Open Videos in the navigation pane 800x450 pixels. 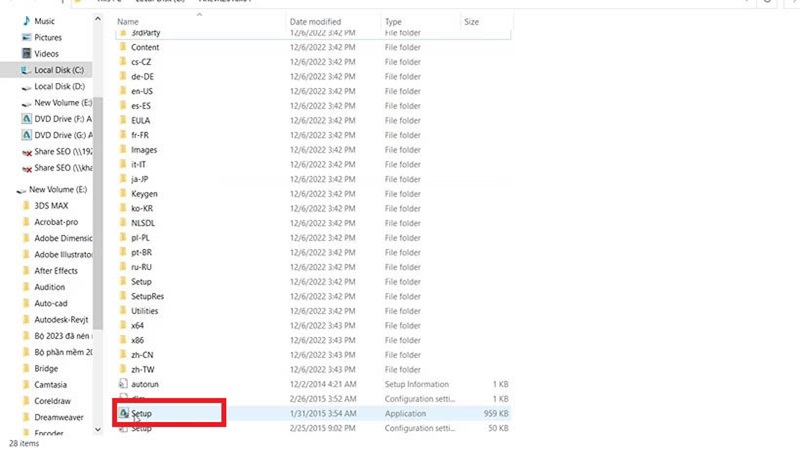[x=47, y=53]
